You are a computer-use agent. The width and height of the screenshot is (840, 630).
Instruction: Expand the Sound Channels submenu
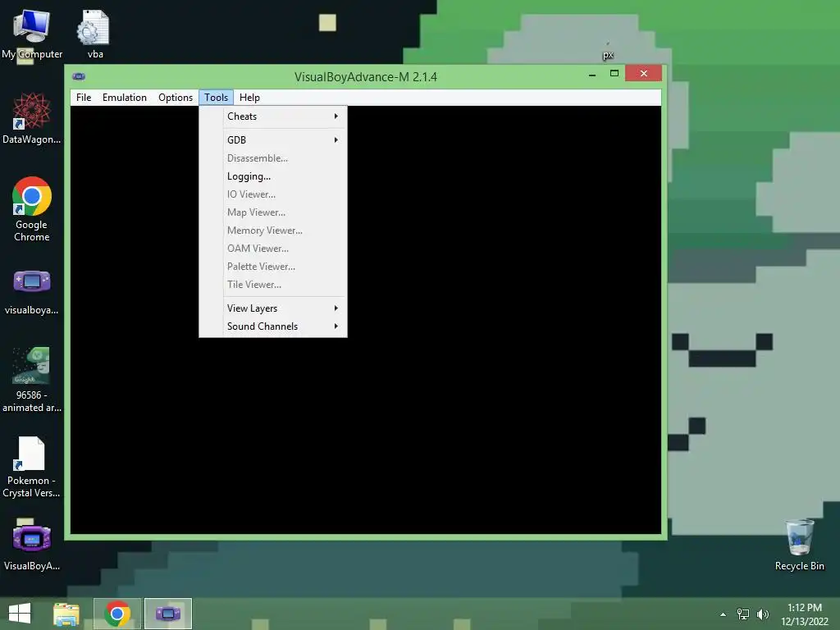coord(273,326)
